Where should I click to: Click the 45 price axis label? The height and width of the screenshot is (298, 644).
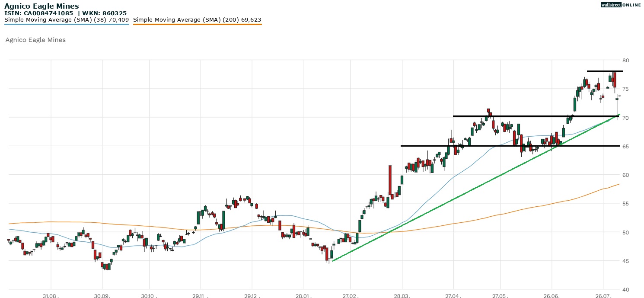[626, 261]
